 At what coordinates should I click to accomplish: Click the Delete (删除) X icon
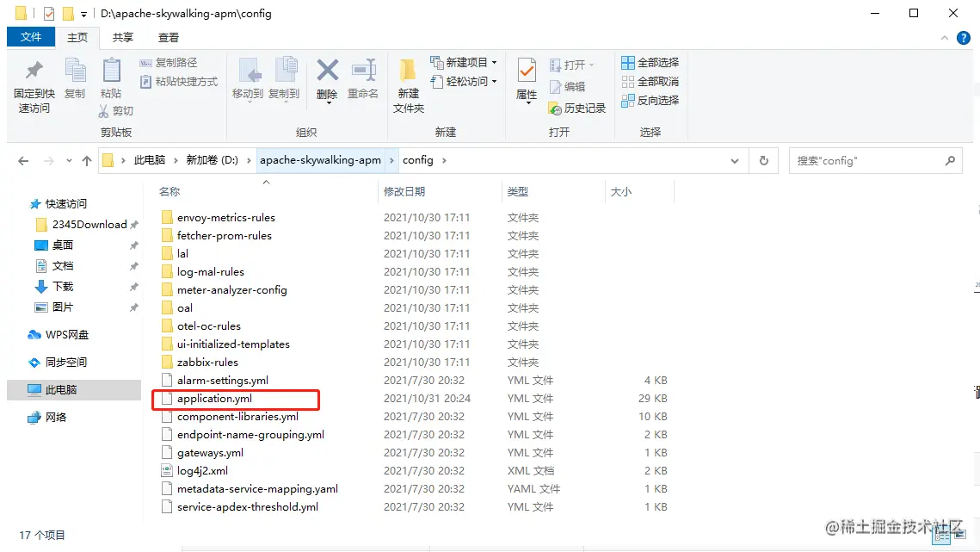[x=328, y=70]
